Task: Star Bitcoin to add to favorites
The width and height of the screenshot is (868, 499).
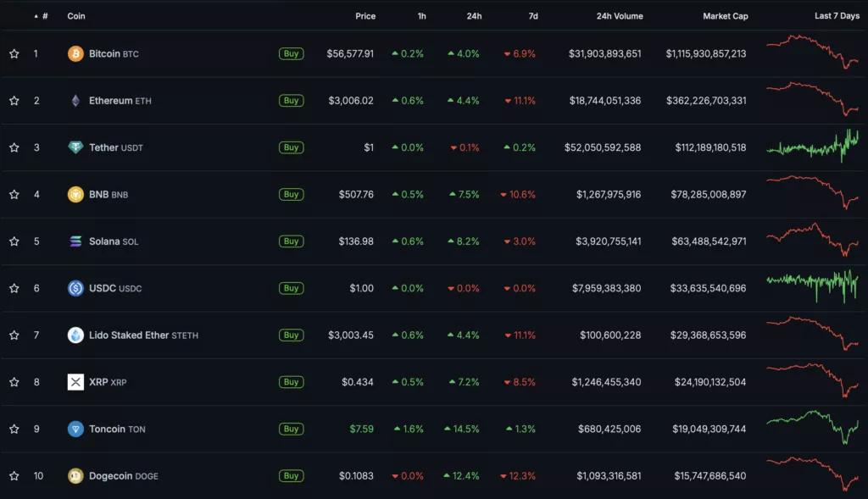Action: click(14, 53)
